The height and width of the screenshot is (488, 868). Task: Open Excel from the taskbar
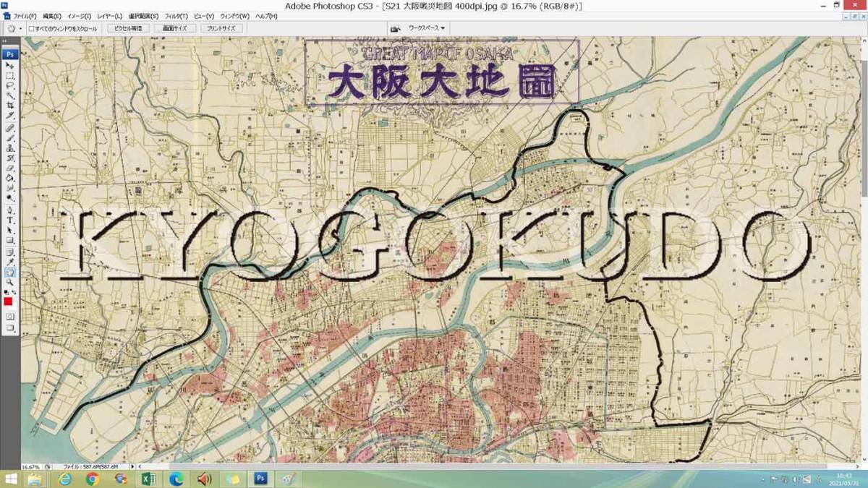pyautogui.click(x=148, y=479)
